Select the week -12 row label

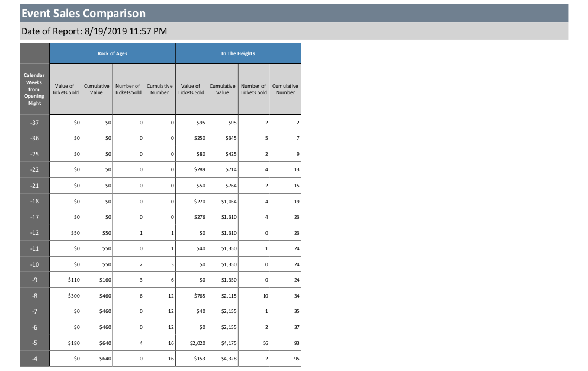click(34, 233)
